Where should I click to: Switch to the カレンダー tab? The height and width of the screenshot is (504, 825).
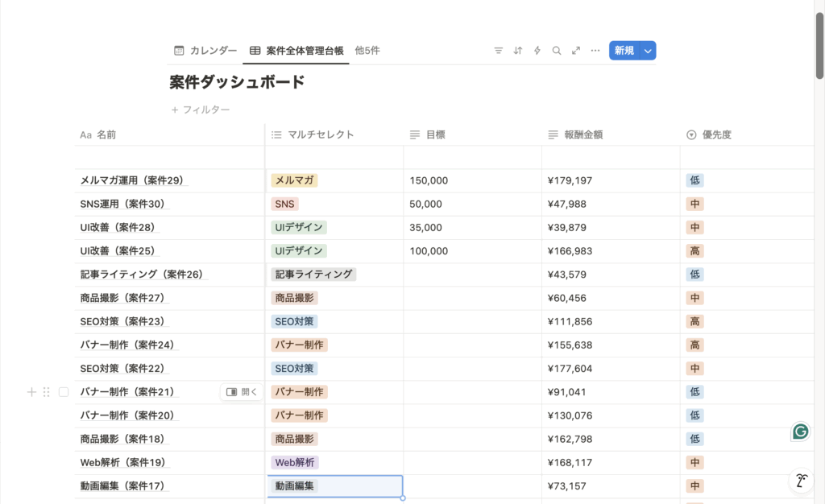click(x=205, y=51)
